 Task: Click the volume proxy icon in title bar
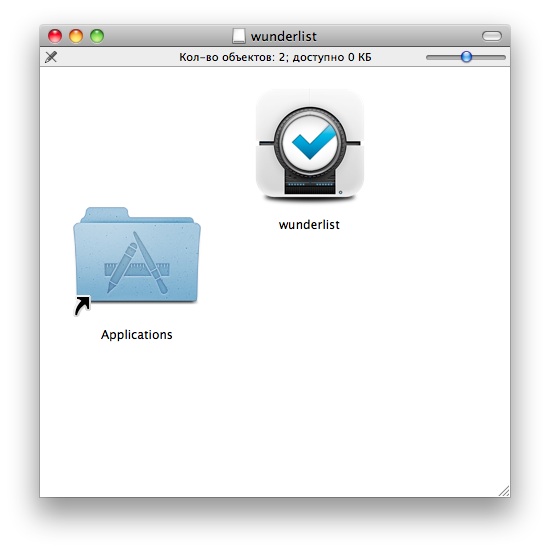(239, 36)
